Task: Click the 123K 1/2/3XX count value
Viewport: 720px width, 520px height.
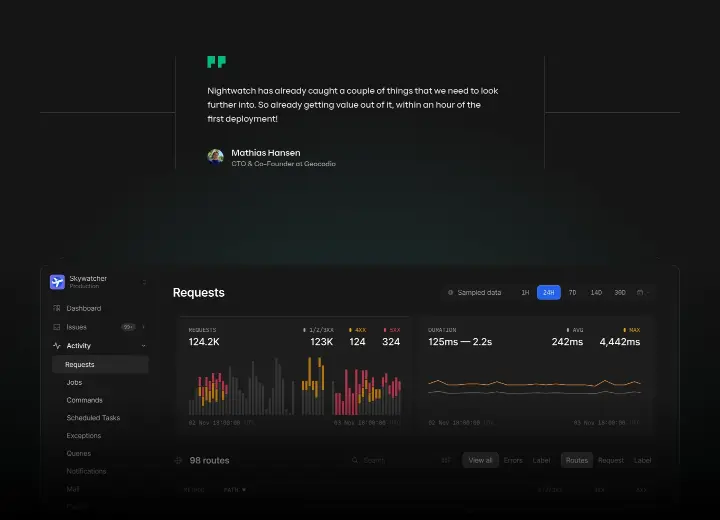Action: tap(321, 342)
